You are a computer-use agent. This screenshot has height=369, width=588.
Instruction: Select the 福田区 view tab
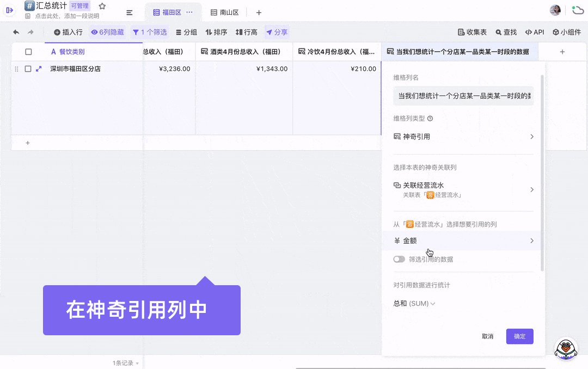click(167, 12)
